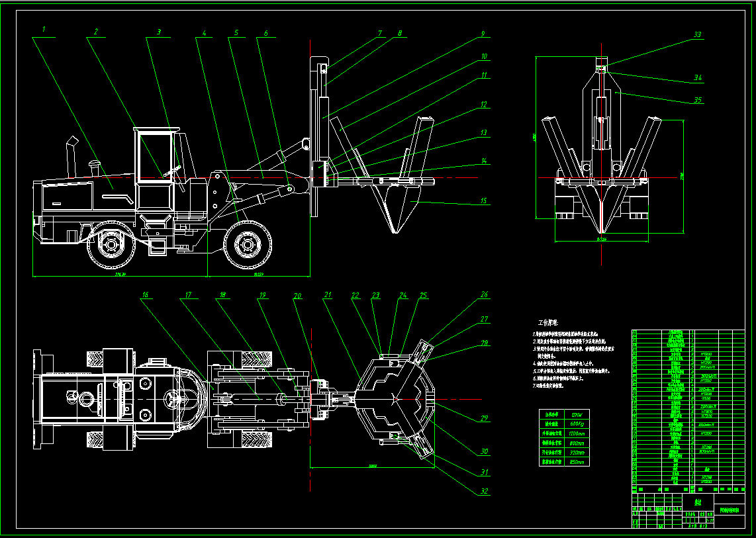This screenshot has width=756, height=538.
Task: Select part callout number 13
Action: (x=484, y=132)
